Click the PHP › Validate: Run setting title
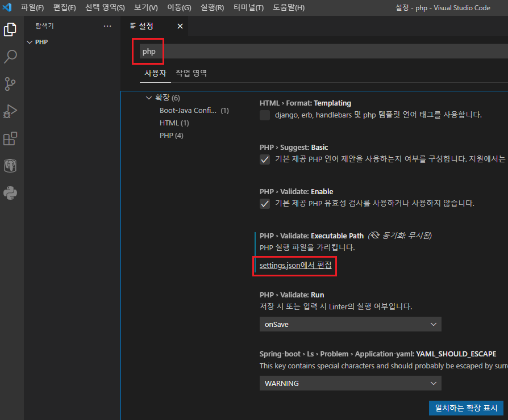Image resolution: width=508 pixels, height=420 pixels. pyautogui.click(x=292, y=295)
